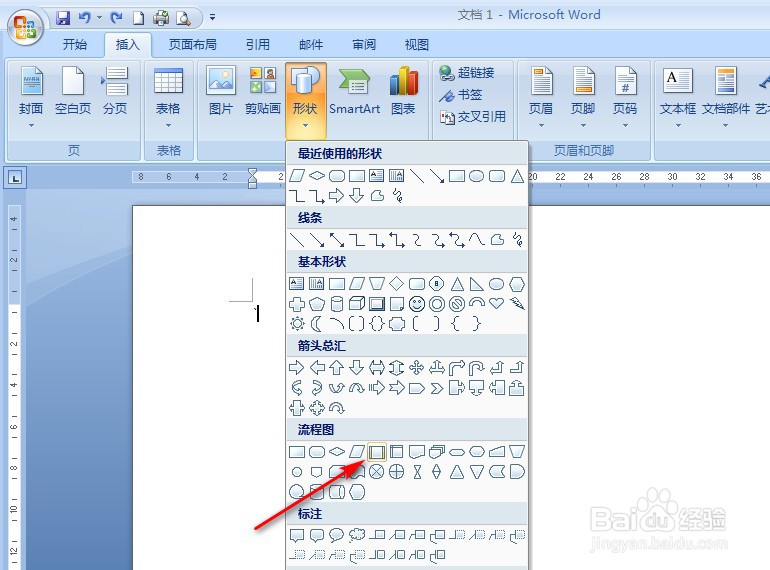
Task: Go to the 邮件 tab
Action: pos(311,45)
